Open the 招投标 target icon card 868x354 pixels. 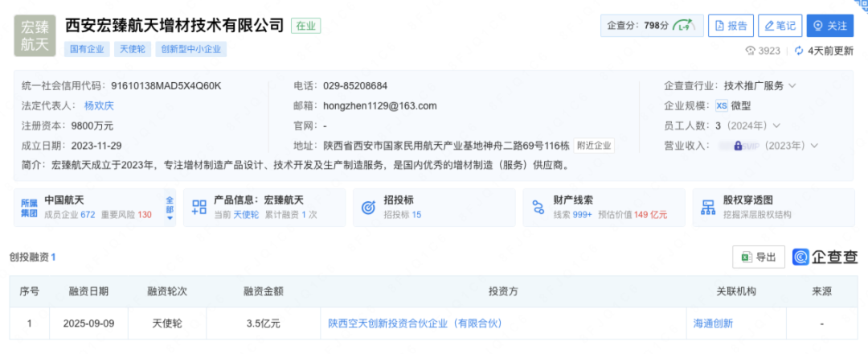click(x=368, y=207)
